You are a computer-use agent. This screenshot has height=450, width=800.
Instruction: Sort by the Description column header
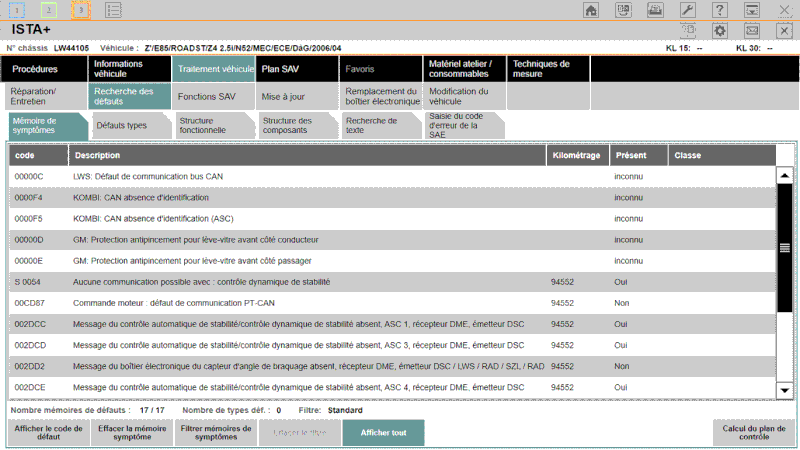coord(307,156)
